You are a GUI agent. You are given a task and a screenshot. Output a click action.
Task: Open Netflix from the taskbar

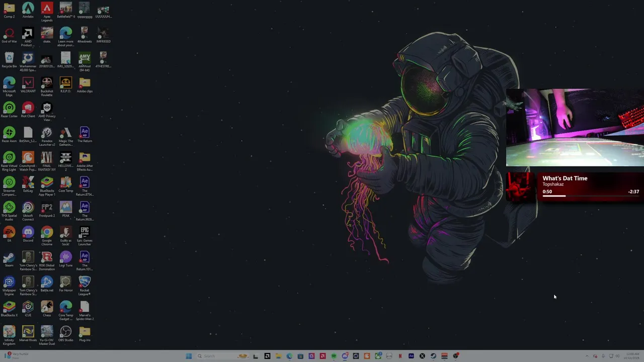click(x=400, y=356)
